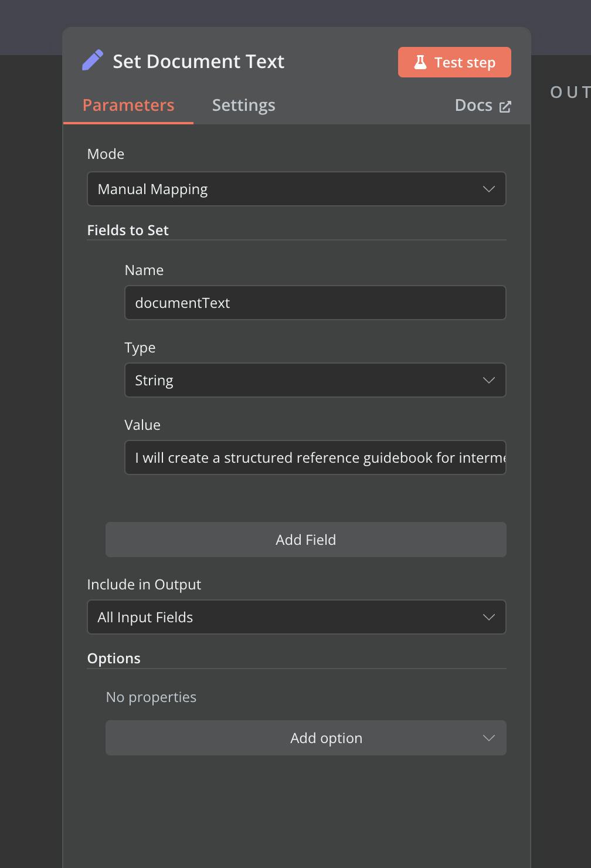591x868 pixels.
Task: Click the Add Field button
Action: (x=305, y=540)
